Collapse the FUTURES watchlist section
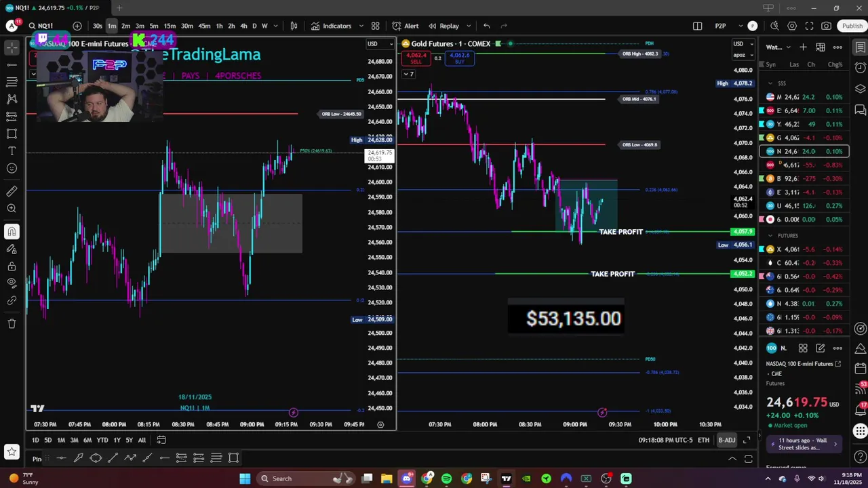868x488 pixels. [770, 235]
